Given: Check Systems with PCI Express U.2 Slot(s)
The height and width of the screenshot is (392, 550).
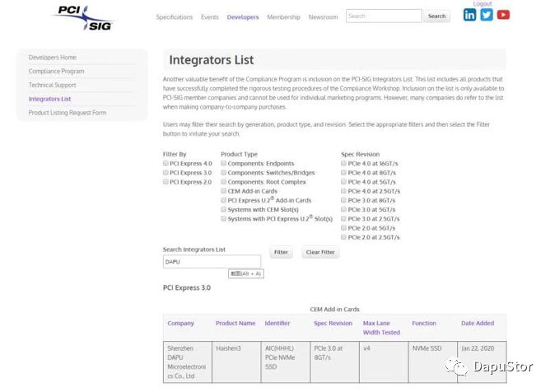Looking at the screenshot, I should pos(223,218).
